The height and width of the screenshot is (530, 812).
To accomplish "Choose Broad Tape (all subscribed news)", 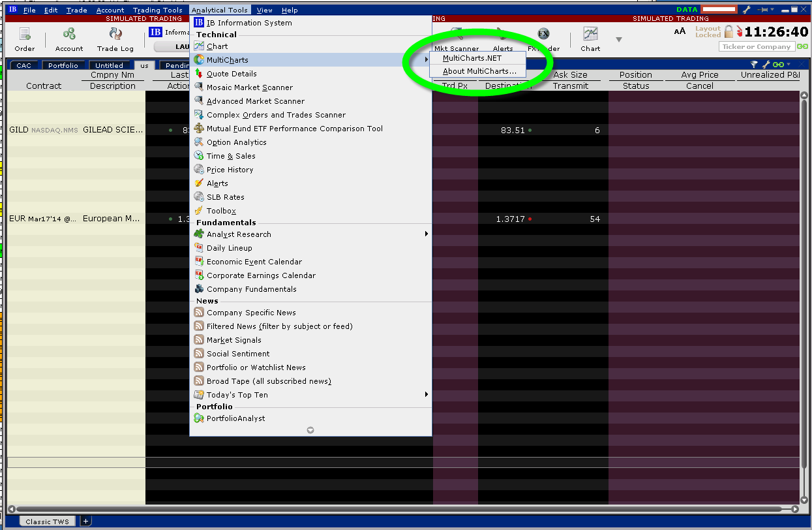I will pos(310,381).
